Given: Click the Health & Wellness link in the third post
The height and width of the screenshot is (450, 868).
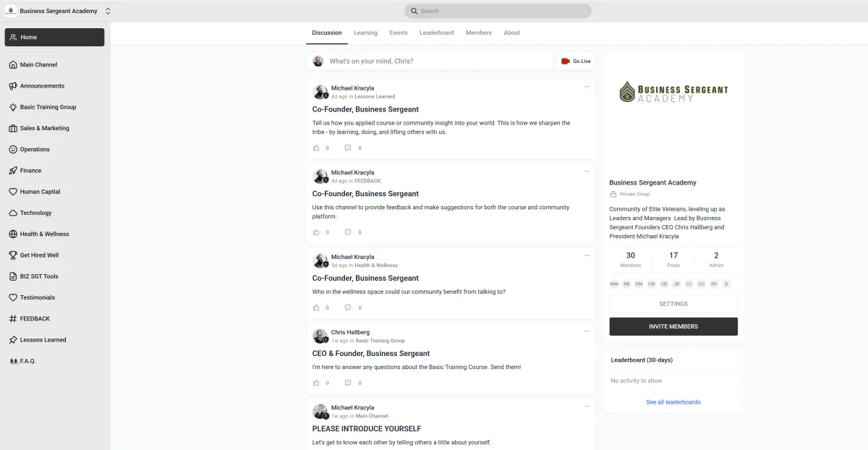Looking at the screenshot, I should point(376,266).
